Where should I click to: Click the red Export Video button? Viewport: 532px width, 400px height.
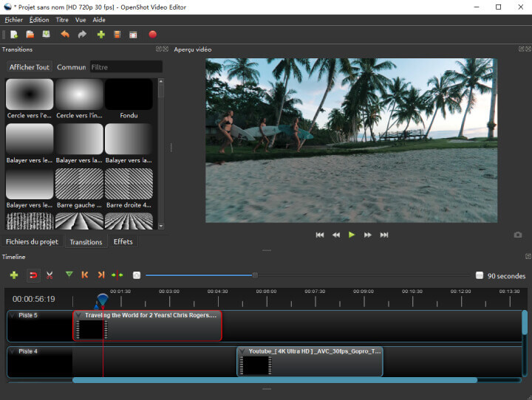click(x=153, y=34)
